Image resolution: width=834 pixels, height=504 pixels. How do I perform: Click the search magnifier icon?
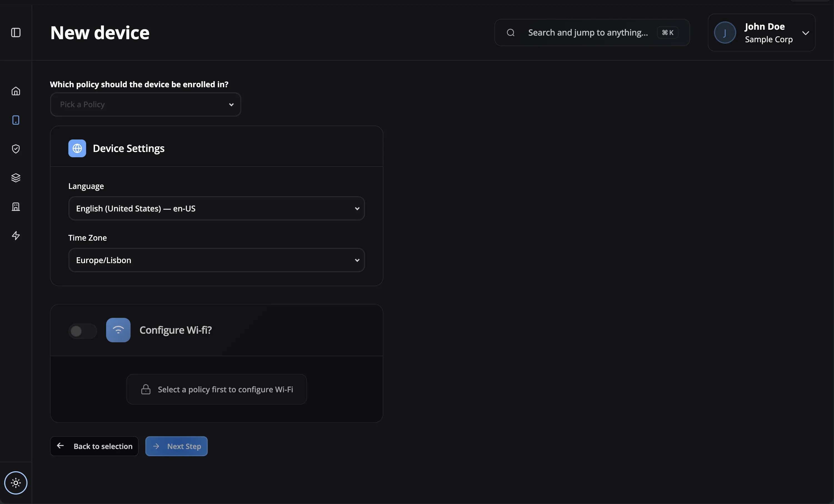[510, 33]
